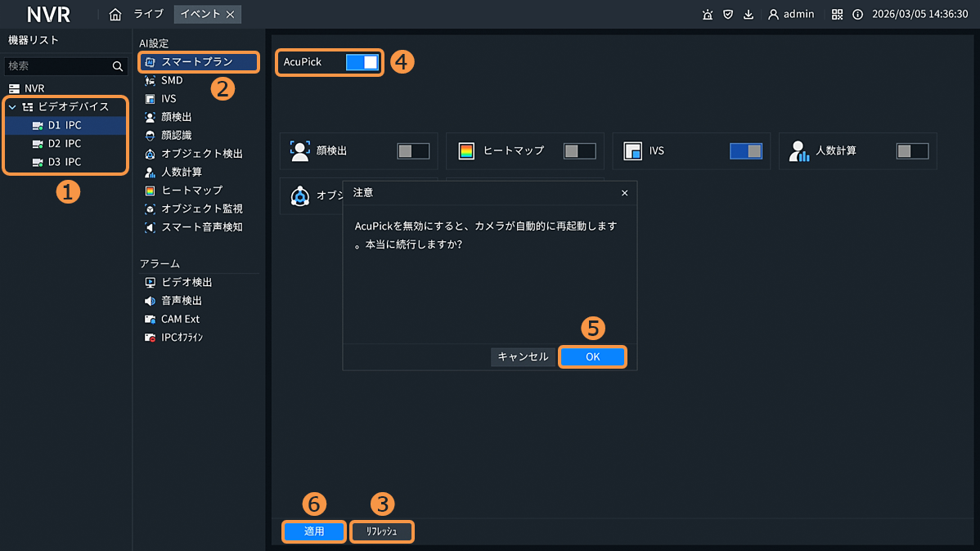Open the admin user menu
Screen dimensions: 980x551
(x=790, y=14)
